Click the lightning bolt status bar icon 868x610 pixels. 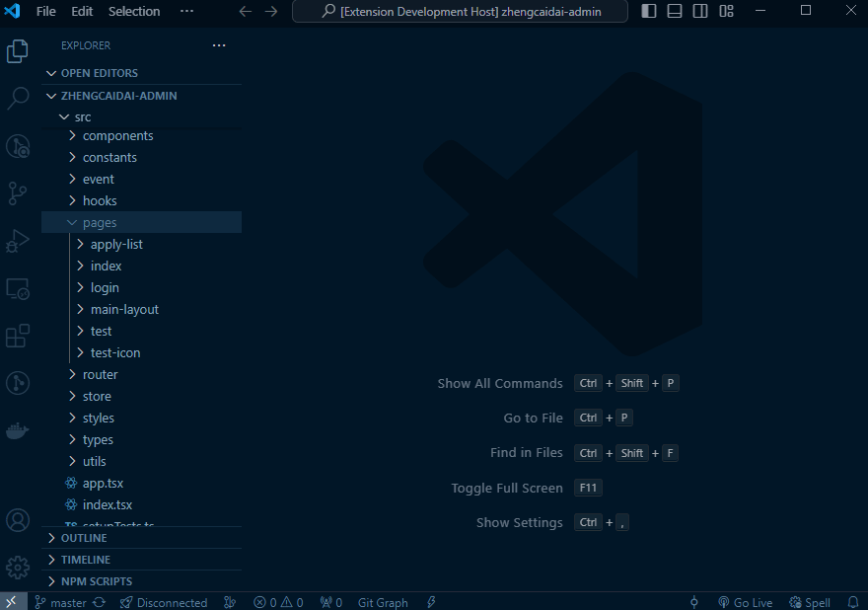[x=431, y=602]
